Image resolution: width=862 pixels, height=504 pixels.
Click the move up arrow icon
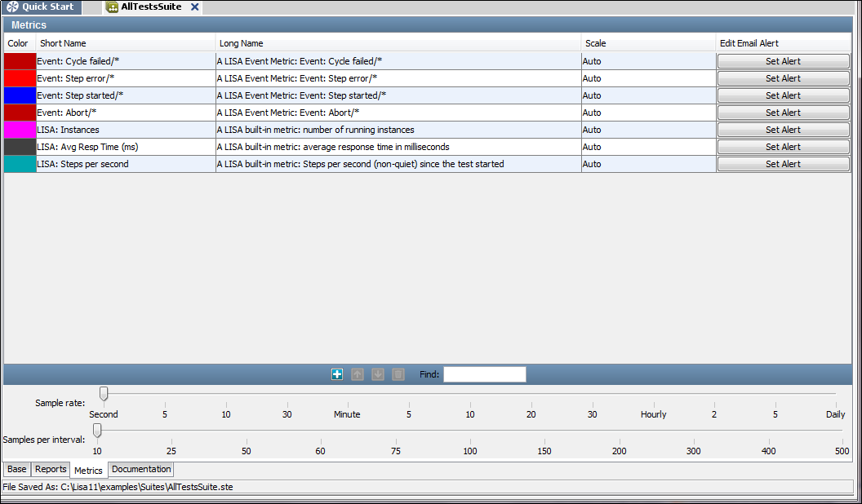coord(357,374)
